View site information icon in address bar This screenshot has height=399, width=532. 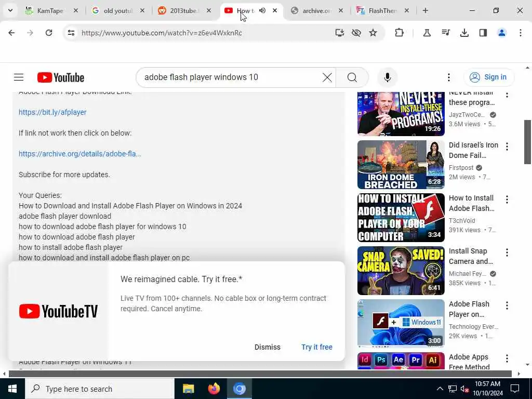[71, 33]
